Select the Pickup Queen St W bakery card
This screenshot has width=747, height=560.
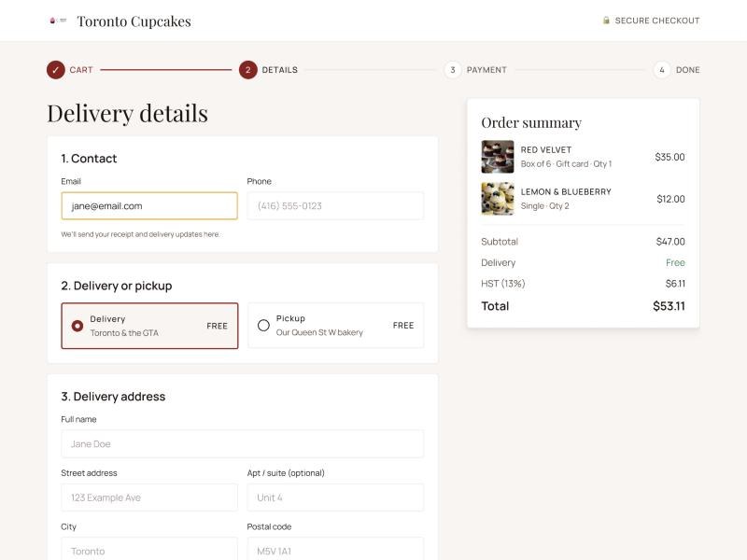(x=335, y=326)
